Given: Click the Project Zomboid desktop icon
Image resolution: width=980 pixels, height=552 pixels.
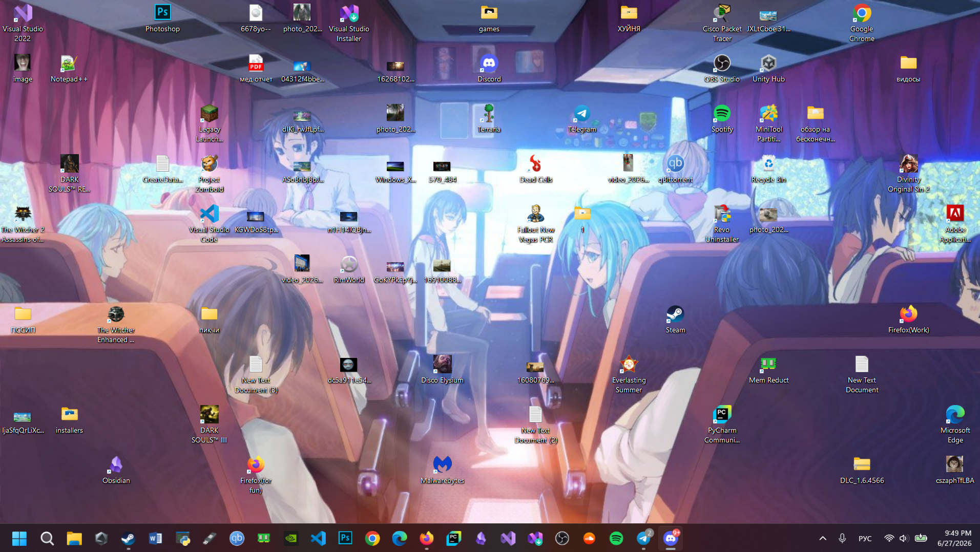Looking at the screenshot, I should click(x=209, y=174).
